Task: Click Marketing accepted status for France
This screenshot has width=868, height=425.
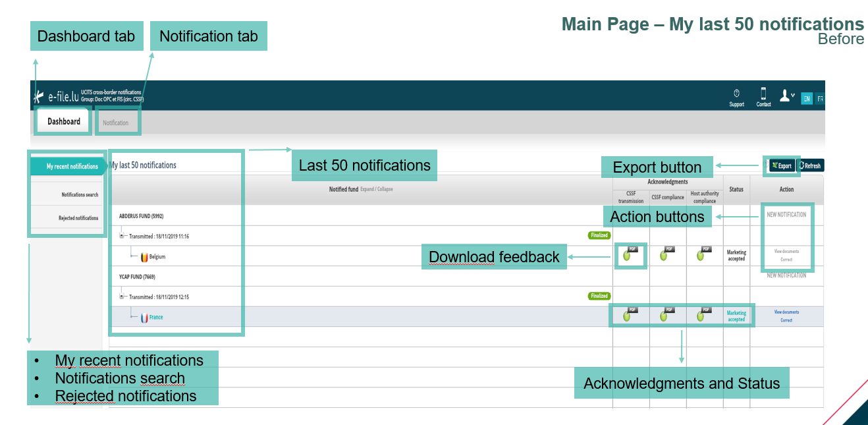Action: tap(736, 316)
